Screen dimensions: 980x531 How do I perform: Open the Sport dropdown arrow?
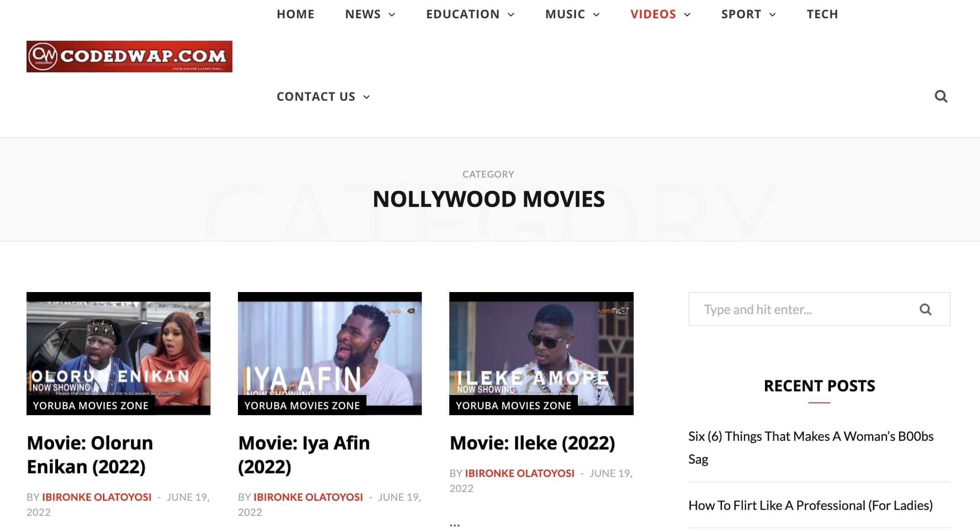pos(773,15)
